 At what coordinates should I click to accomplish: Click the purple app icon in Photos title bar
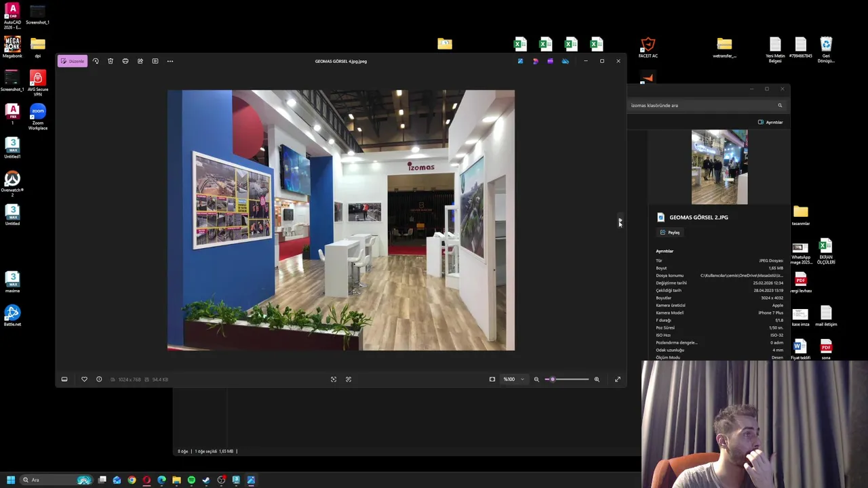[x=550, y=61]
